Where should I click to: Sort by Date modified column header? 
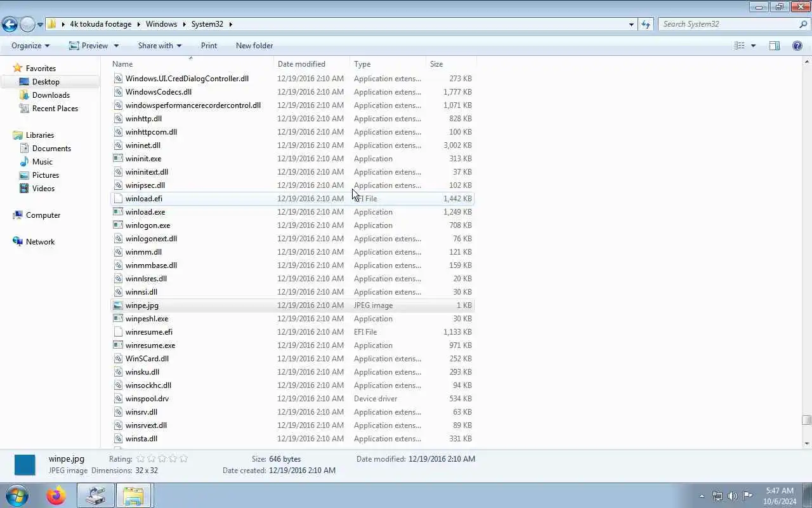[x=312, y=64]
